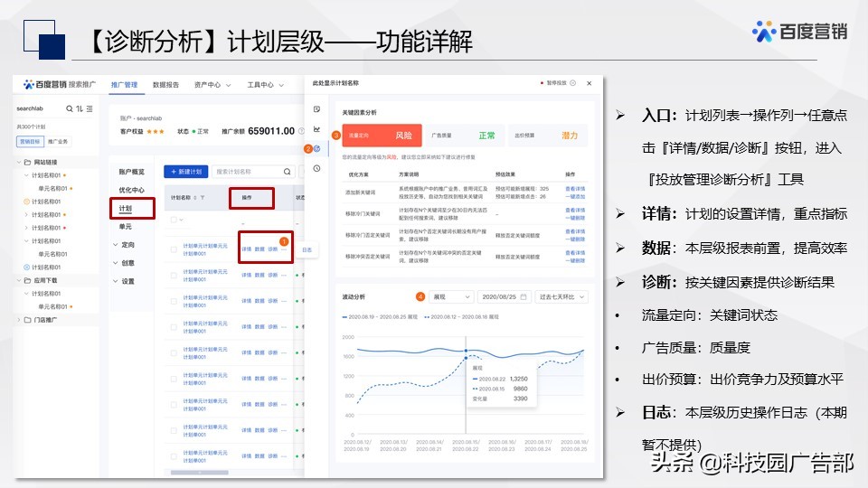The image size is (868, 488).
Task: Open 优化中心 in the side menu
Action: (x=132, y=190)
